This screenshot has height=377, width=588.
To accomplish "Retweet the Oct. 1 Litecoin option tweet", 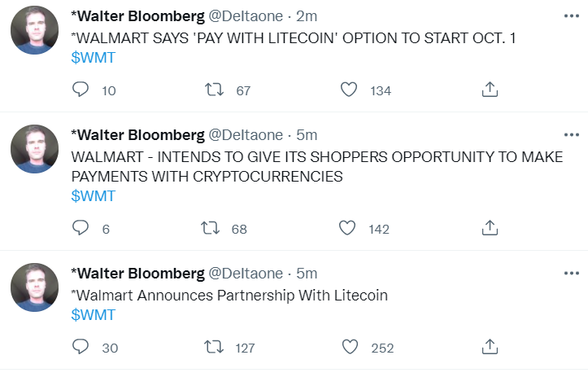I will [214, 90].
